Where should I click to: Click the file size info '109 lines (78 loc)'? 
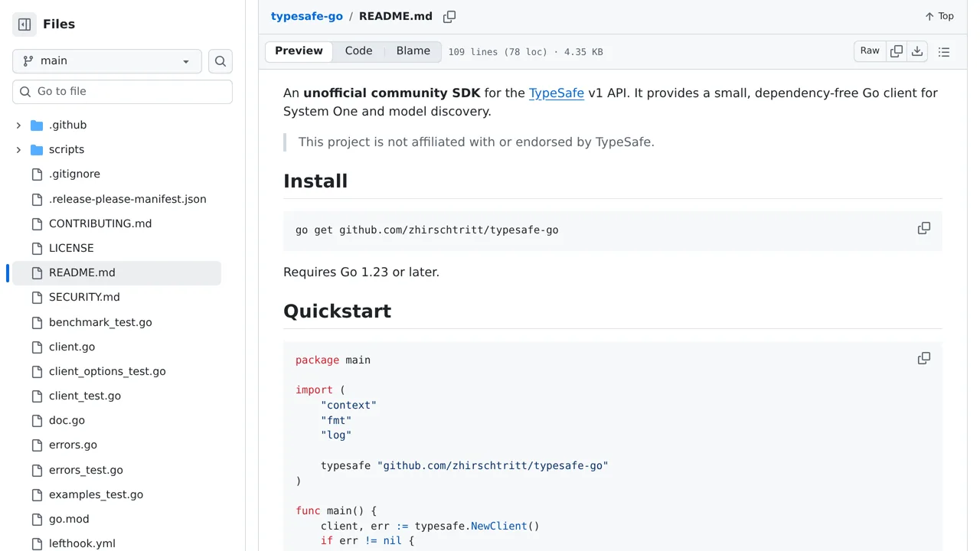pos(498,52)
